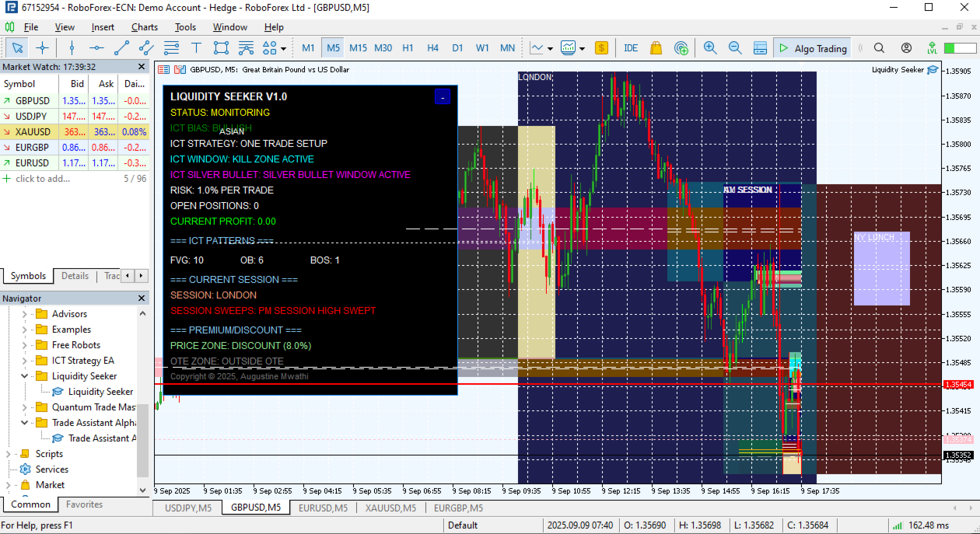980x534 pixels.
Task: Collapse the Trade Assistant Alpha folder
Action: 24,423
